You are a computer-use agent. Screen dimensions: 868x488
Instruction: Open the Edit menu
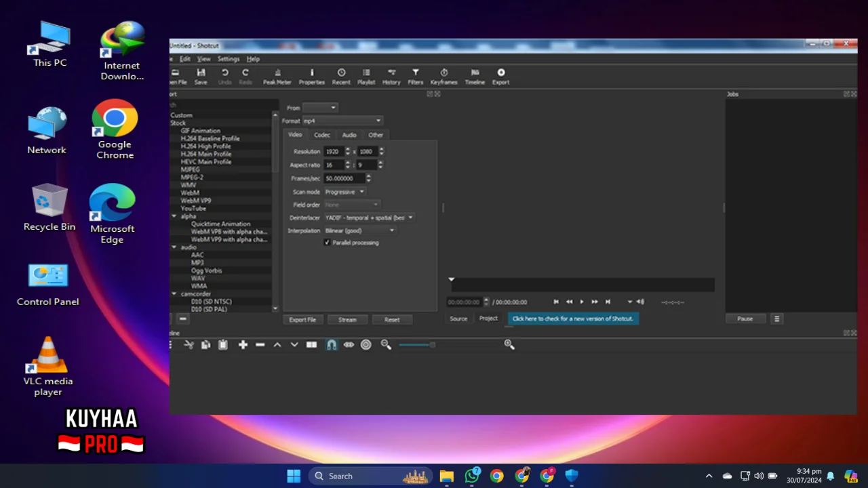pyautogui.click(x=185, y=59)
